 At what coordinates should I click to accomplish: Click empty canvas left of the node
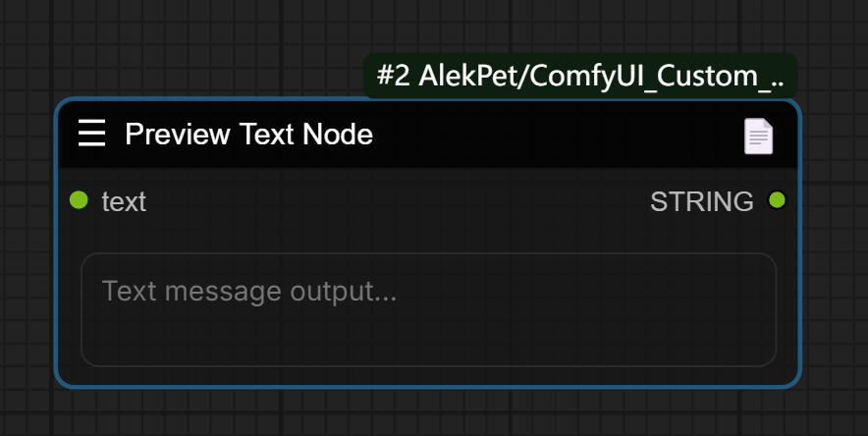click(27, 245)
